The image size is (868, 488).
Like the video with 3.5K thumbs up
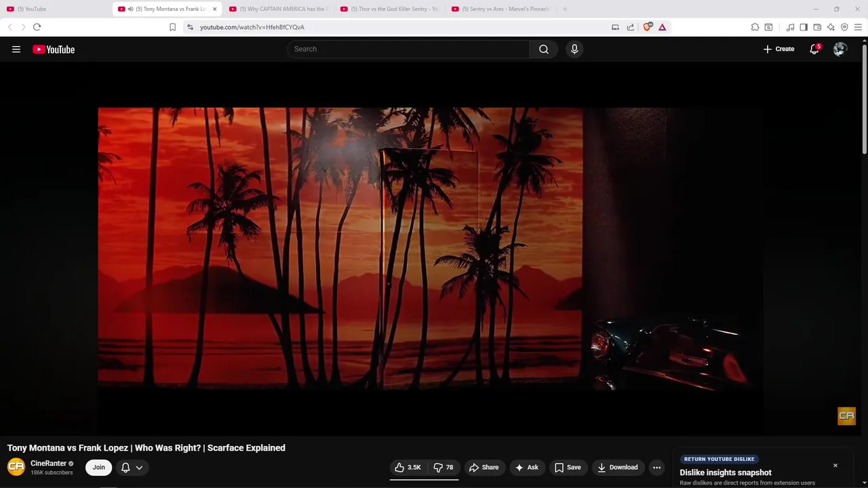pyautogui.click(x=408, y=467)
